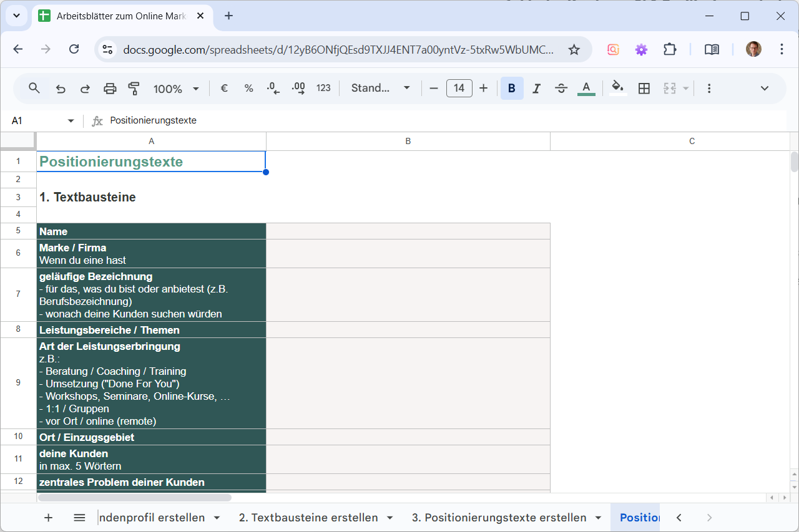This screenshot has width=799, height=532.
Task: Bookmark this page with star
Action: click(574, 49)
